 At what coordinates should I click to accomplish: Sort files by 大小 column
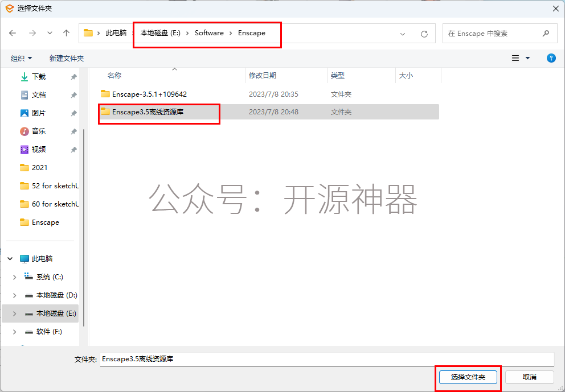click(406, 76)
